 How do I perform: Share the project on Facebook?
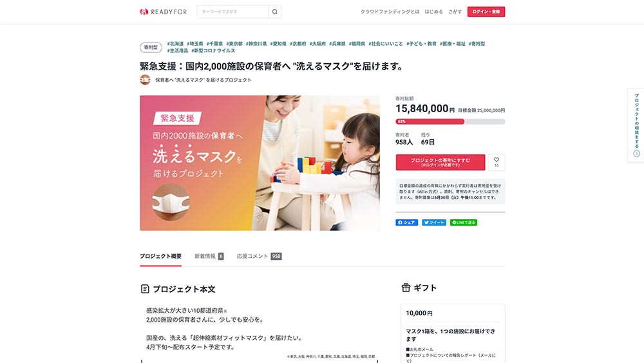pyautogui.click(x=406, y=222)
